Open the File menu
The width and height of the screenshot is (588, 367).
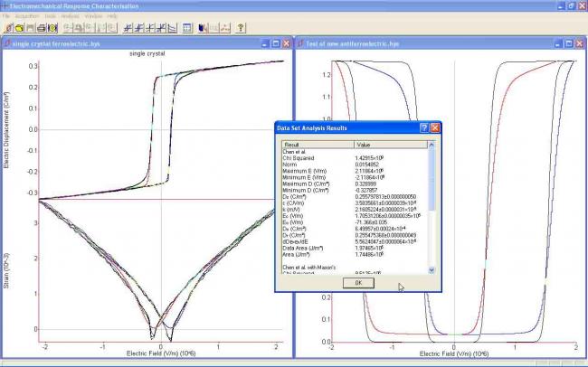click(6, 16)
